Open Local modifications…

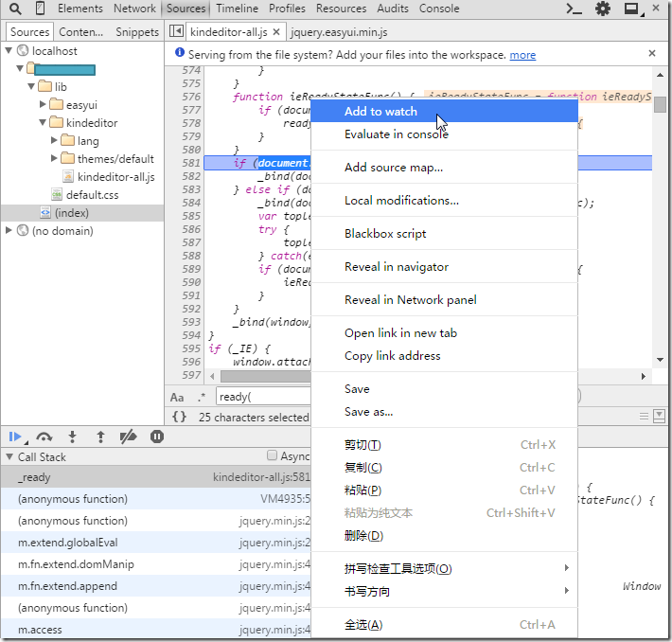[x=445, y=201]
